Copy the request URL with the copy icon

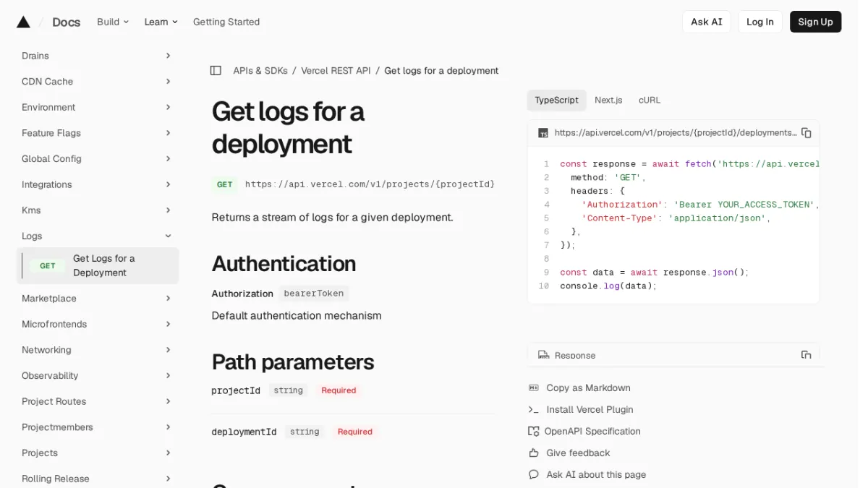[x=807, y=133]
